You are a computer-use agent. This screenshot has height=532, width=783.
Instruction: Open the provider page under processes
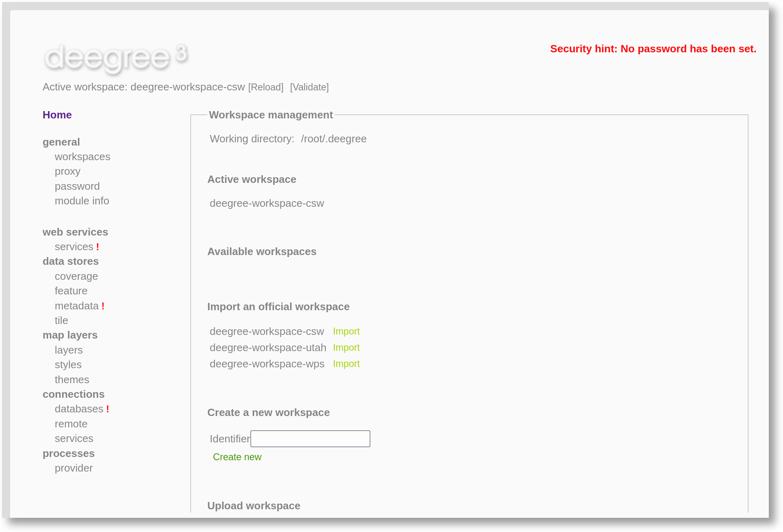[74, 468]
